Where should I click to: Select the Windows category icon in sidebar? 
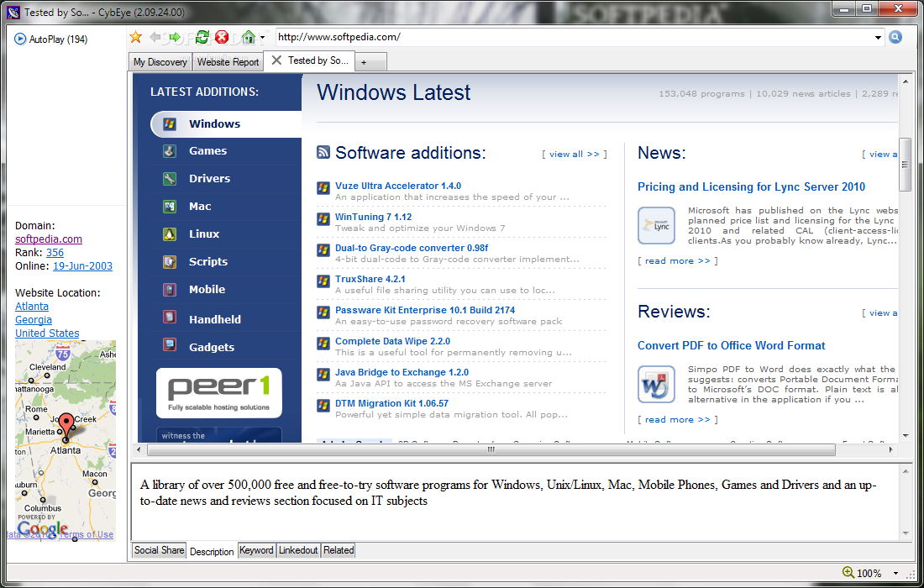170,123
